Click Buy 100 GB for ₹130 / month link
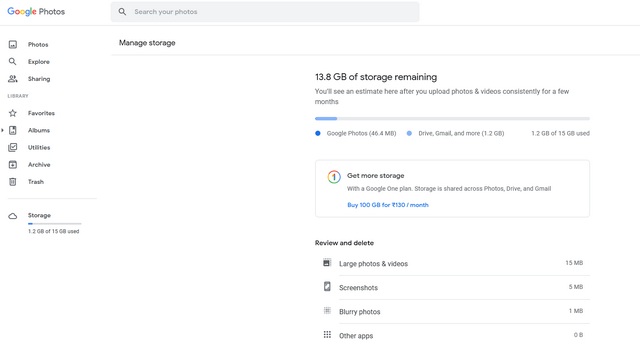 [388, 205]
